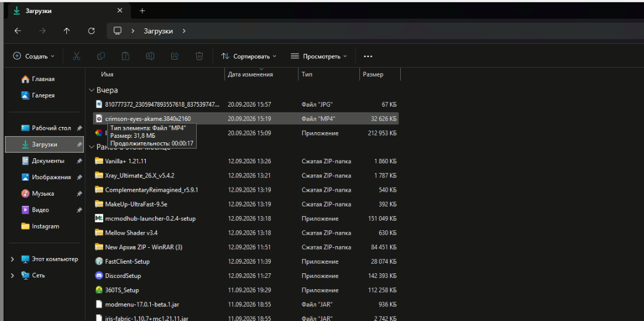Viewport: 644px width, 321px height.
Task: Unpin Загрузки via its pin icon
Action: click(x=79, y=145)
